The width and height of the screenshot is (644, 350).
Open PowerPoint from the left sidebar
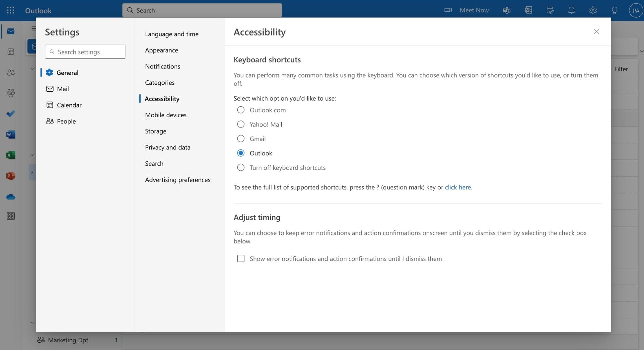click(11, 175)
